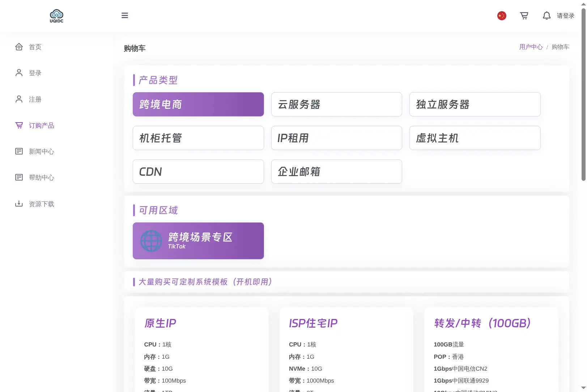Image resolution: width=587 pixels, height=392 pixels.
Task: Click the 转发/中转 (100GB) plan title
Action: [482, 323]
